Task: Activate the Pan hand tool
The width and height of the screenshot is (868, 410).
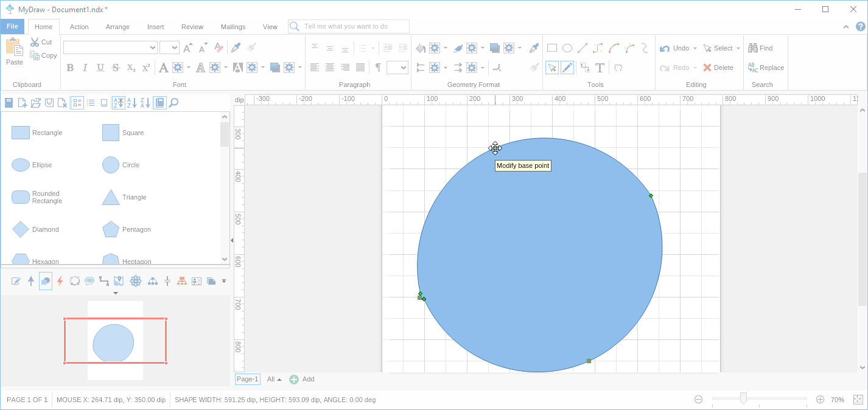Action: [x=618, y=68]
